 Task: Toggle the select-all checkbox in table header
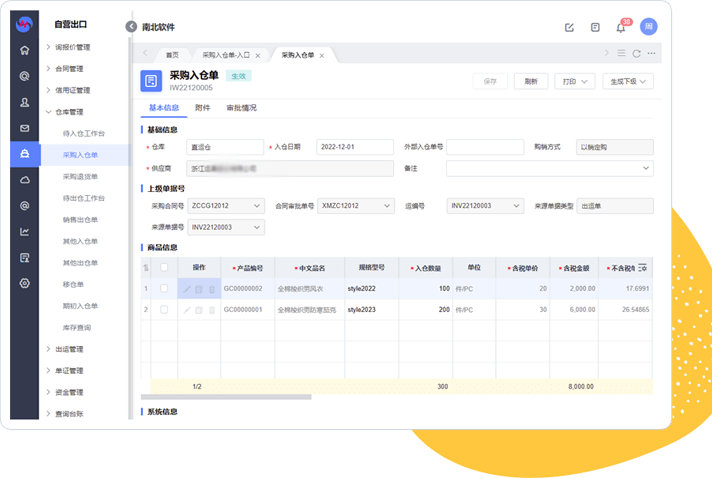click(164, 267)
